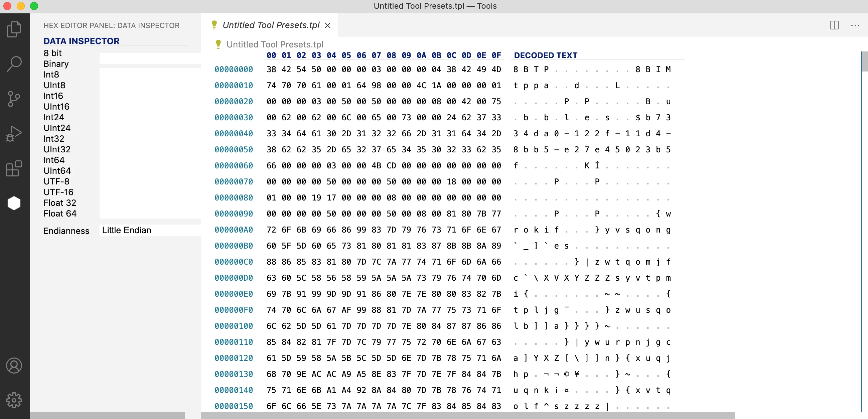Image resolution: width=868 pixels, height=419 pixels.
Task: Click the vertical scrollbar thumb at right
Action: [865, 62]
